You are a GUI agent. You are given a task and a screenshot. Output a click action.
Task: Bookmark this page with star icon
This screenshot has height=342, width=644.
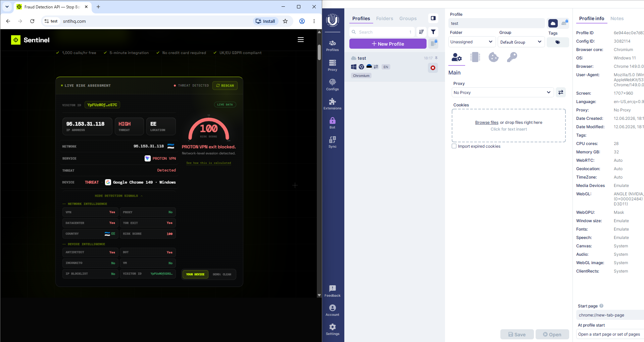[x=285, y=21]
